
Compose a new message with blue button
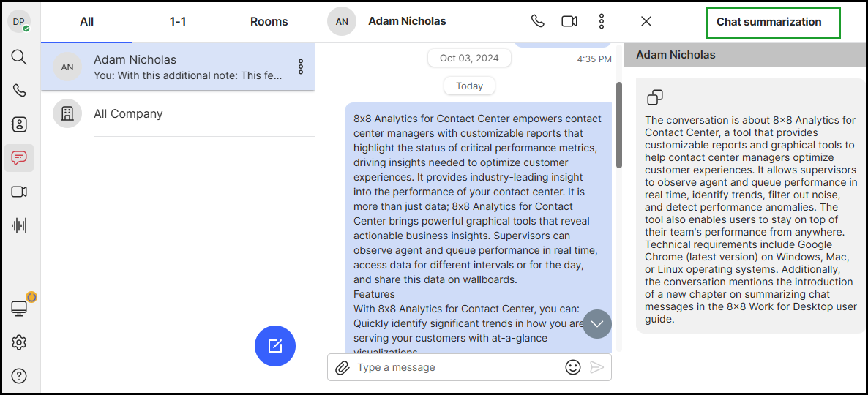[275, 346]
